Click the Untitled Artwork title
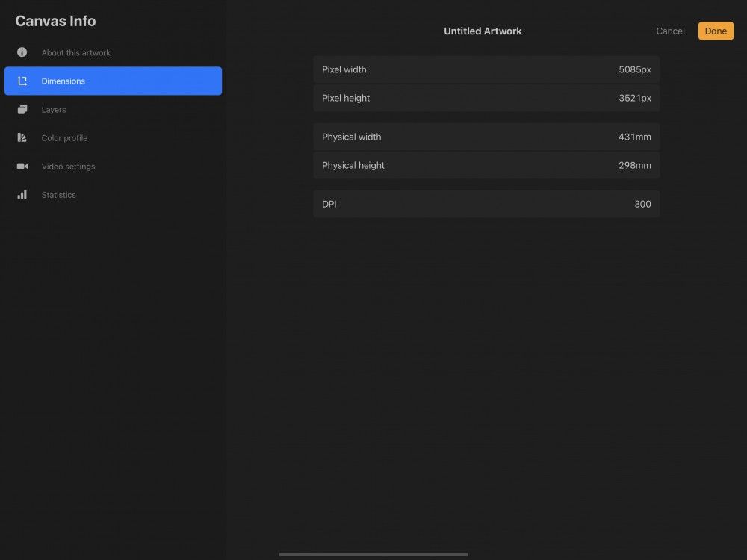Image resolution: width=747 pixels, height=560 pixels. pyautogui.click(x=483, y=31)
